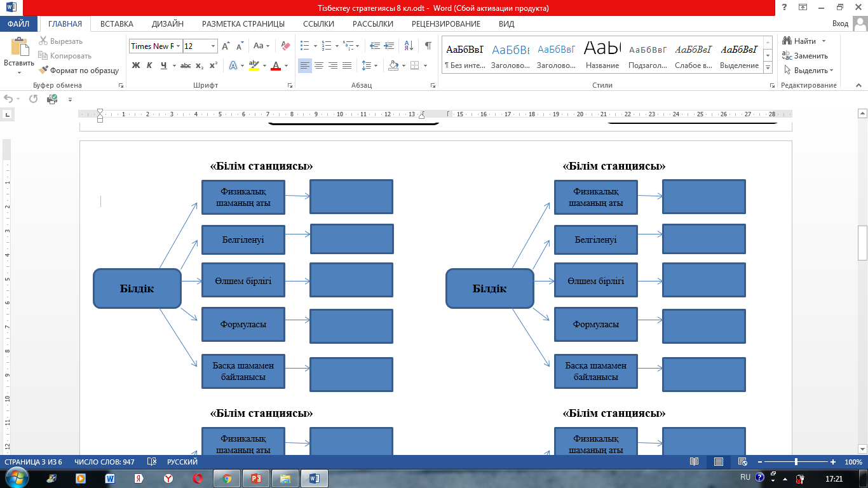Open the text effects (A) icon

click(x=233, y=65)
